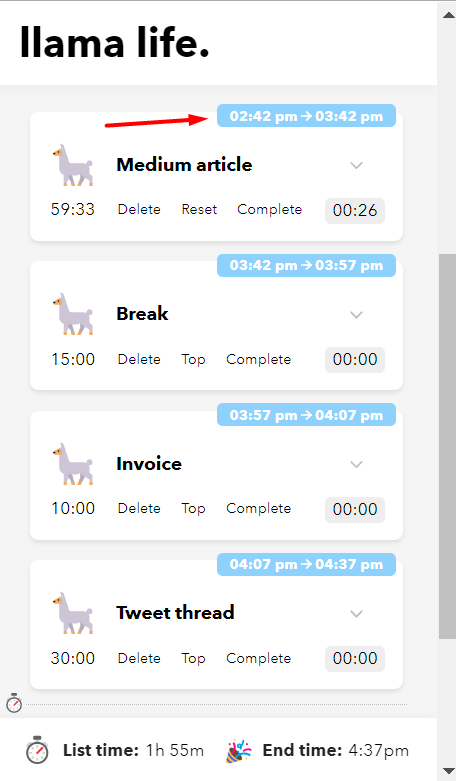Click the llama life. logo title
Image resolution: width=456 pixels, height=781 pixels.
click(x=114, y=42)
